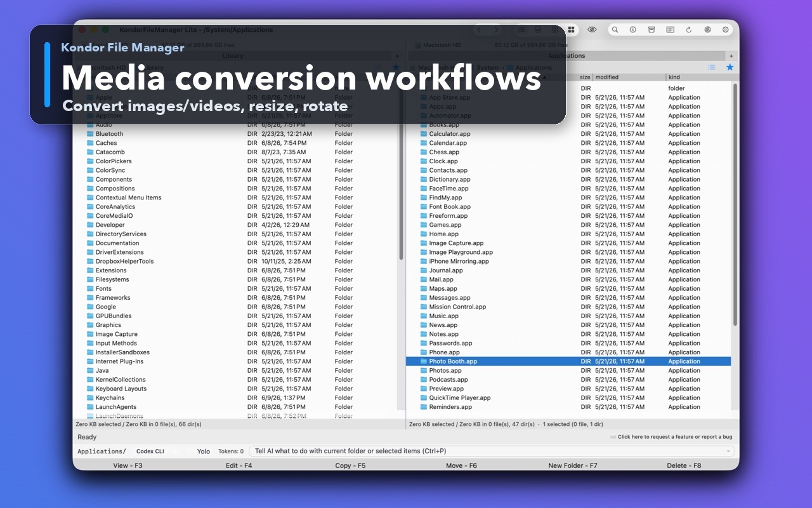Click the New Folder - F7 button
This screenshot has height=508, width=812.
click(573, 465)
